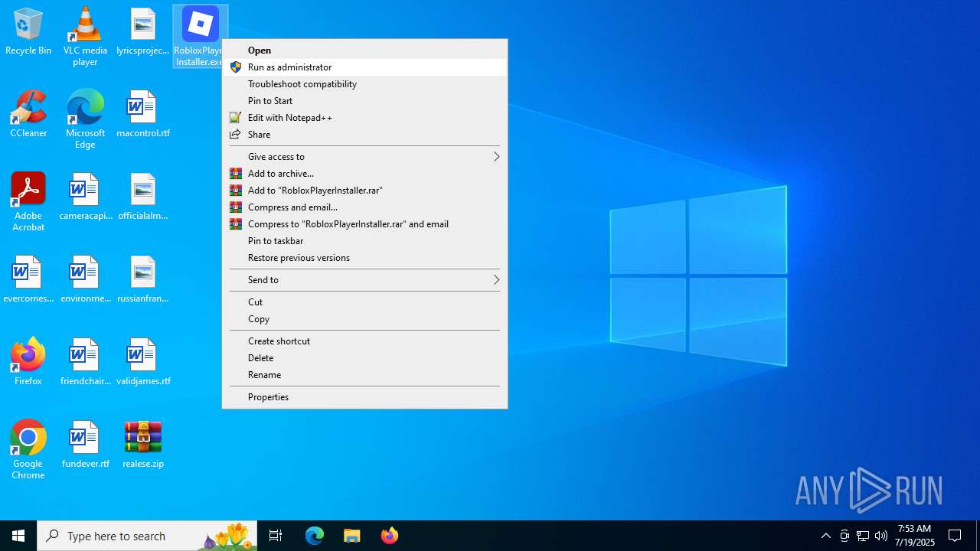The height and width of the screenshot is (551, 980).
Task: Choose Add to archive...
Action: click(364, 174)
